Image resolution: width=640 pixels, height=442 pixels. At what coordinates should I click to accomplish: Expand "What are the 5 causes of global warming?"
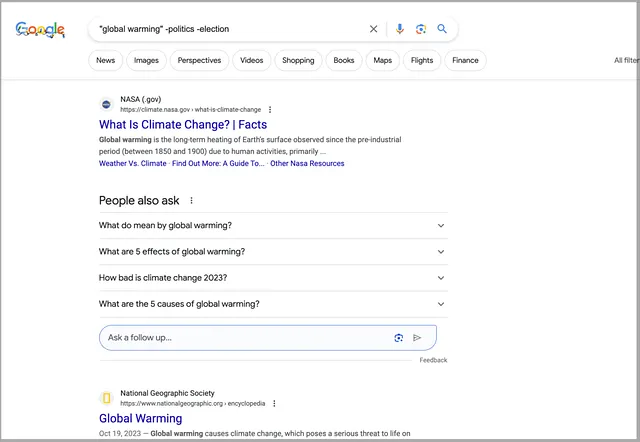coord(273,304)
